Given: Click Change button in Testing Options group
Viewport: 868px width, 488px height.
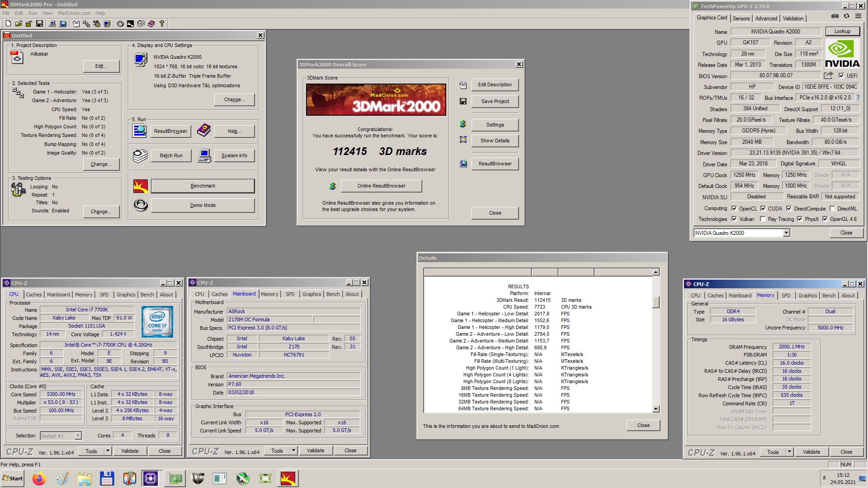Looking at the screenshot, I should (x=101, y=211).
